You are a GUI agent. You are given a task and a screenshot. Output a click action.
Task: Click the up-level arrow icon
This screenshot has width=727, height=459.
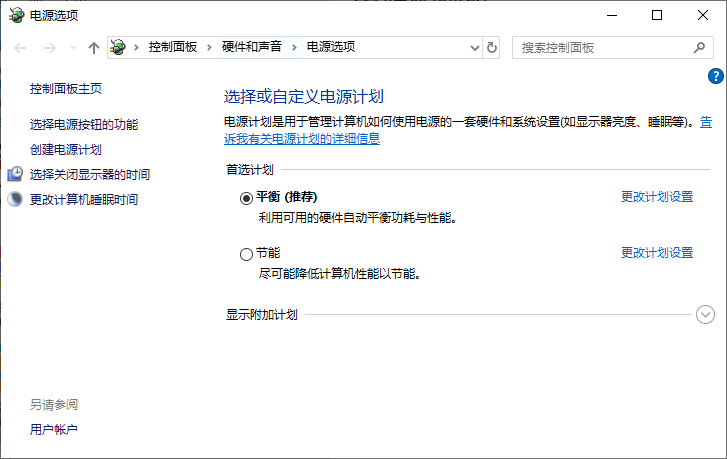[x=94, y=47]
